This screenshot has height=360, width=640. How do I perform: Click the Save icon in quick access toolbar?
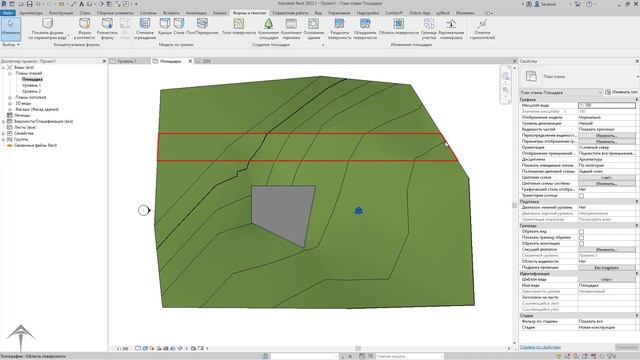[x=29, y=4]
